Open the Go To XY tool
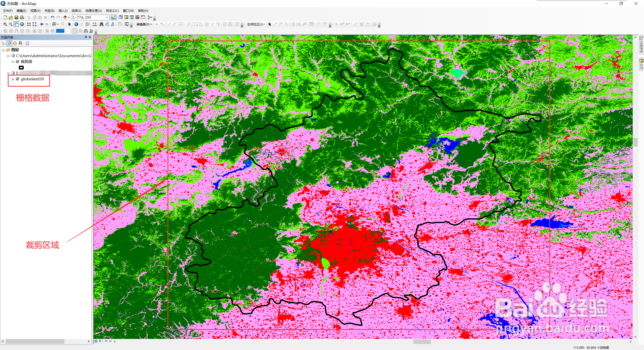Image resolution: width=644 pixels, height=350 pixels. (113, 24)
